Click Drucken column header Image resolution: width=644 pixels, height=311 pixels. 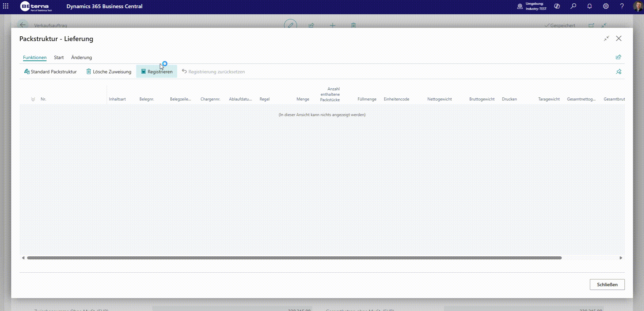pos(509,99)
